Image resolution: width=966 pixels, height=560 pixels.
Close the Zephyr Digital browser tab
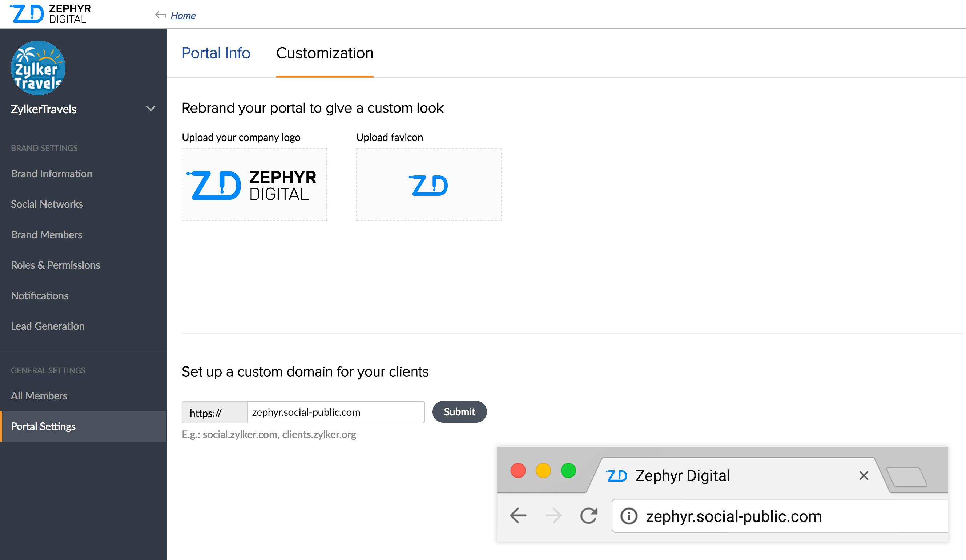point(864,476)
